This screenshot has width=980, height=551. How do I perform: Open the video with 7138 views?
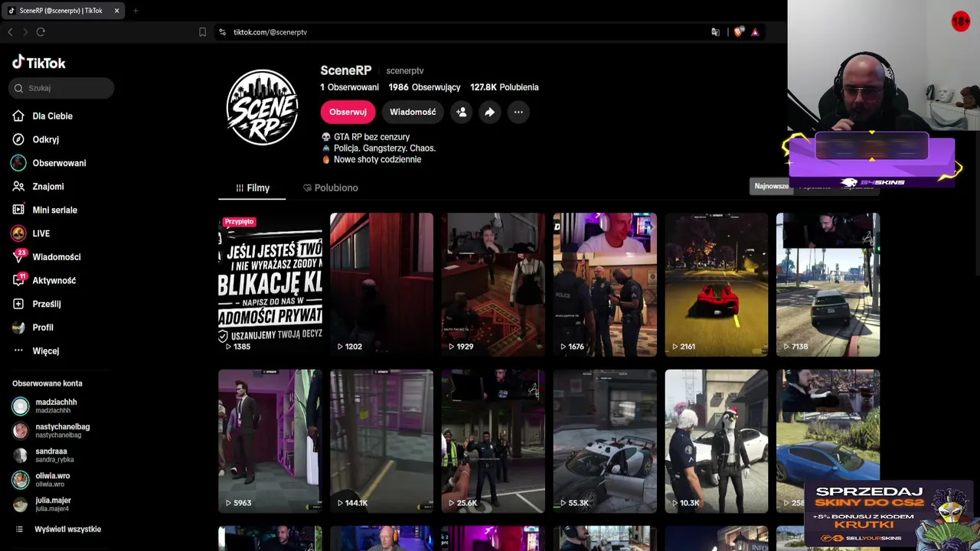pyautogui.click(x=828, y=285)
